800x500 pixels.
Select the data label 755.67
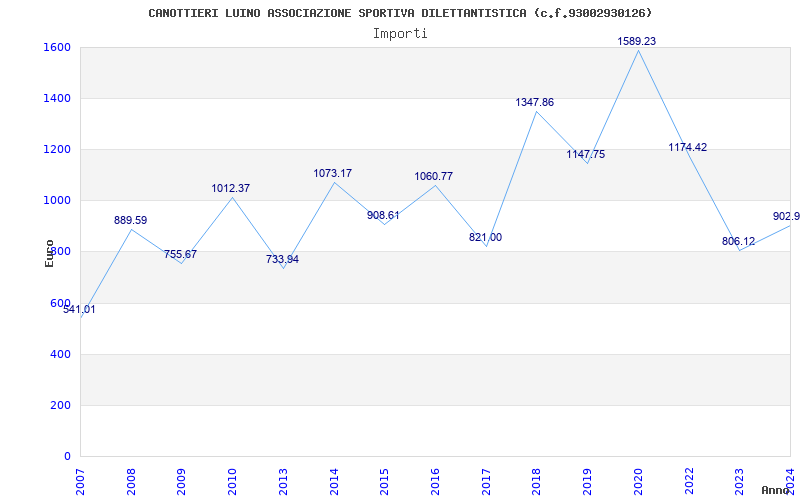180,254
